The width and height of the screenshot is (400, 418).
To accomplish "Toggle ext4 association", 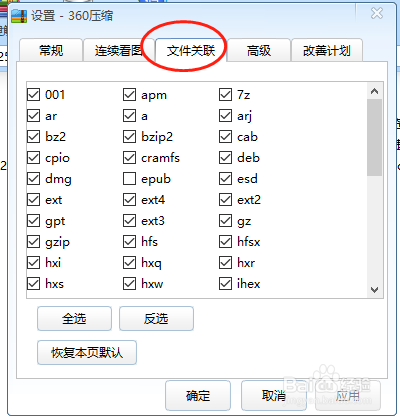I will 130,200.
